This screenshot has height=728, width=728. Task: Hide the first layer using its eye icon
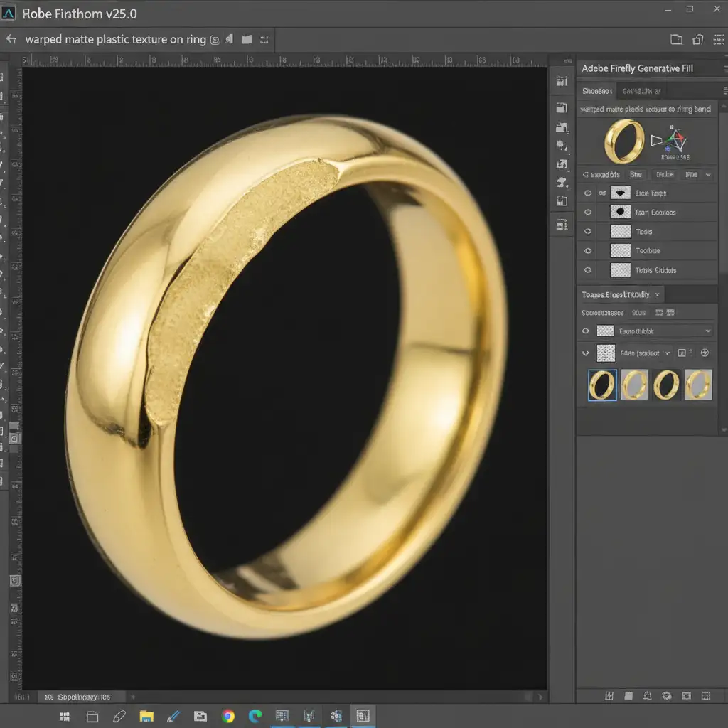click(x=587, y=193)
